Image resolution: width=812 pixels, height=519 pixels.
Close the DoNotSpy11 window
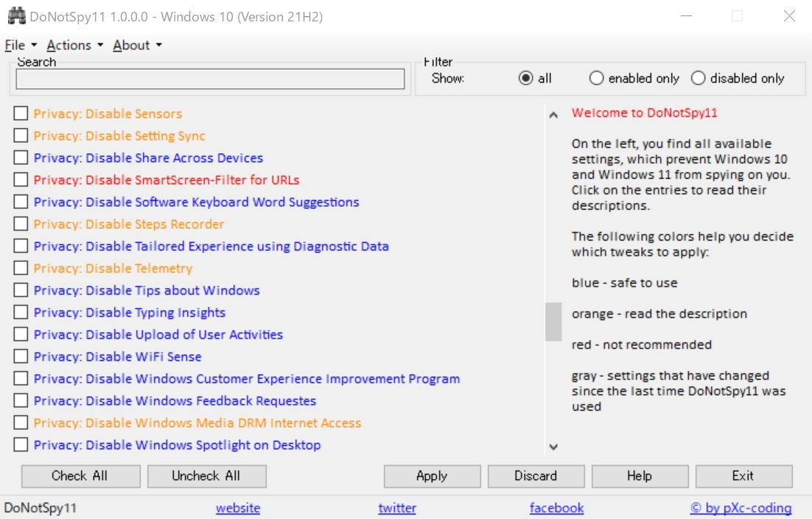pyautogui.click(x=789, y=16)
